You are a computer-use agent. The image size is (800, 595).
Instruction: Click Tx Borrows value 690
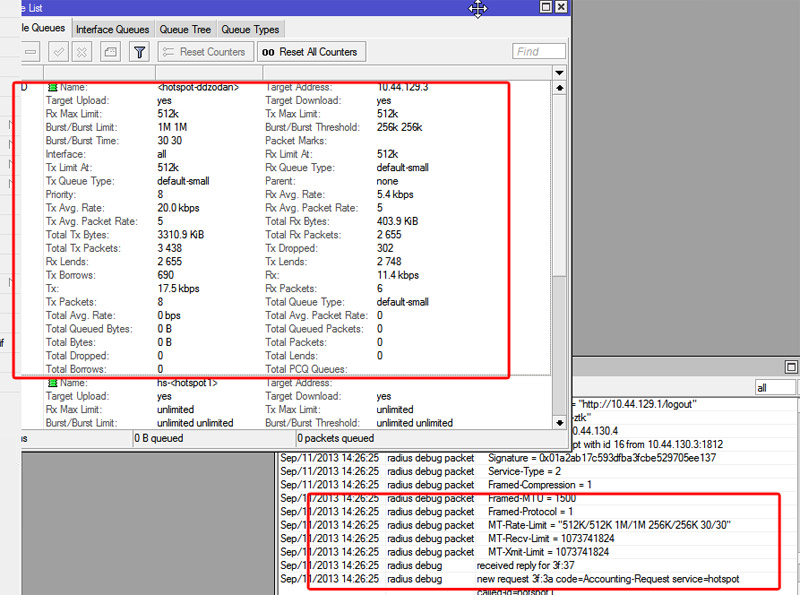[x=165, y=275]
